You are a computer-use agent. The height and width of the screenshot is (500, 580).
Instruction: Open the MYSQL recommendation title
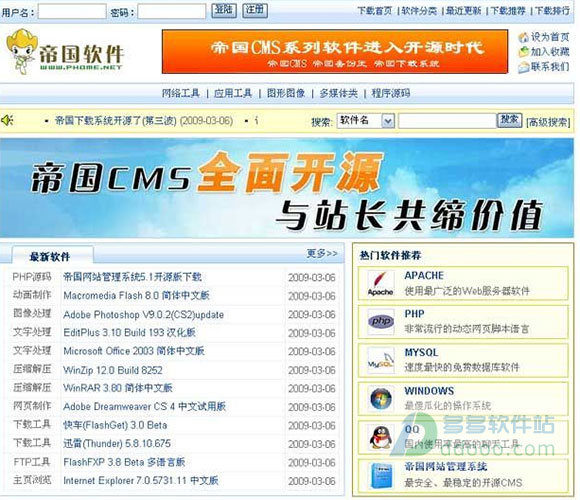[x=421, y=352]
